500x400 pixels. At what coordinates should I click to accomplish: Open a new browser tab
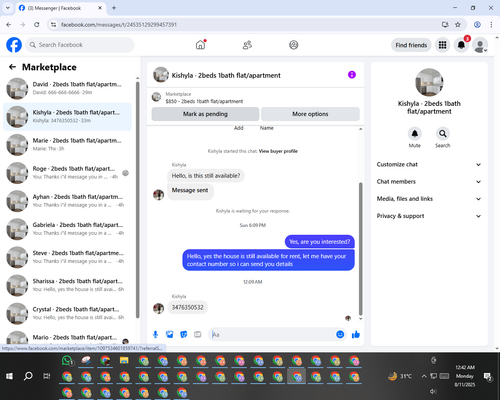click(x=114, y=8)
